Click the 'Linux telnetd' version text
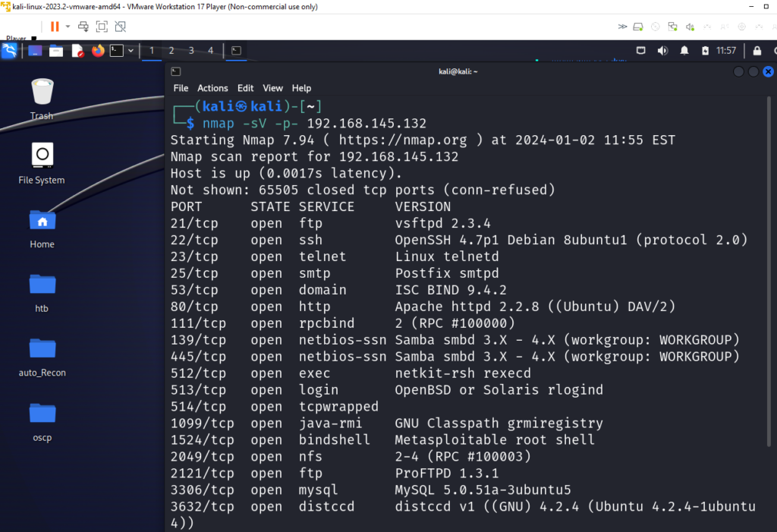The width and height of the screenshot is (777, 532). (447, 257)
